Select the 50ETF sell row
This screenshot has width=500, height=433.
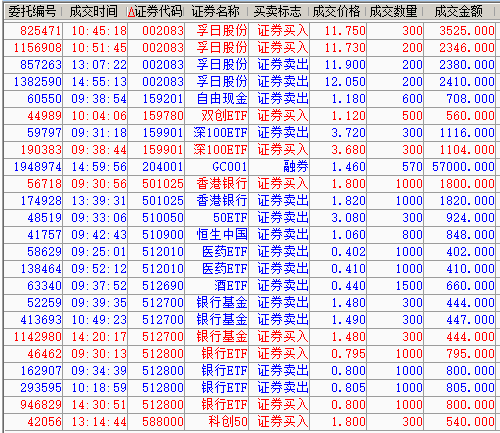[x=250, y=218]
